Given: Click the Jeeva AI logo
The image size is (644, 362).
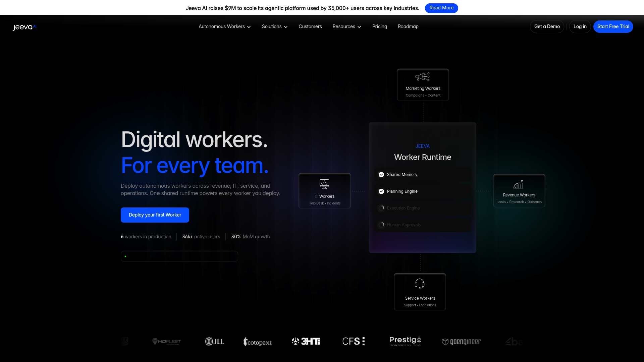Looking at the screenshot, I should [24, 27].
